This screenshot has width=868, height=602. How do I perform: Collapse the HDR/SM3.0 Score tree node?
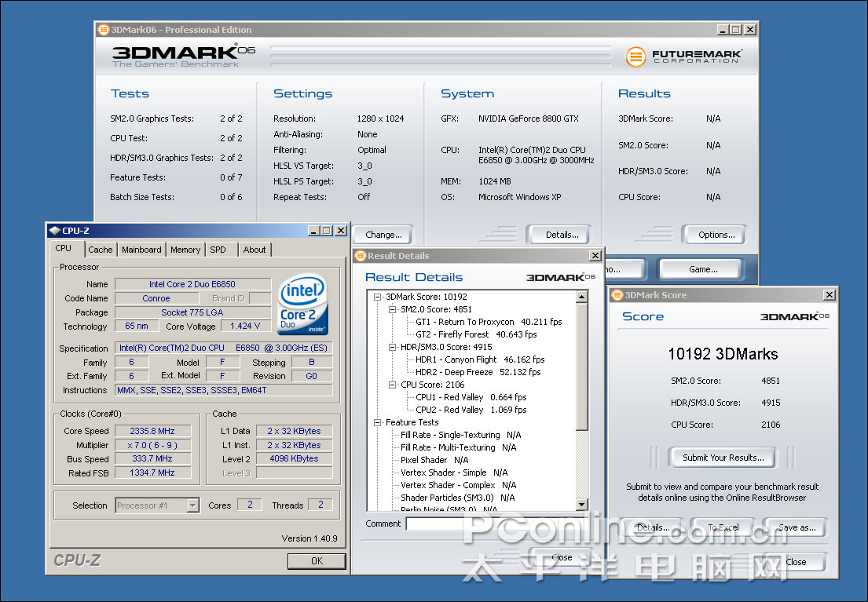tap(393, 348)
